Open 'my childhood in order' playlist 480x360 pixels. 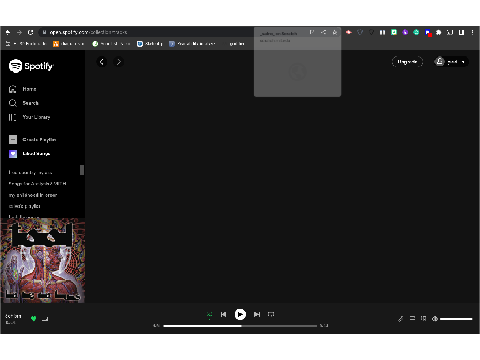(x=33, y=195)
